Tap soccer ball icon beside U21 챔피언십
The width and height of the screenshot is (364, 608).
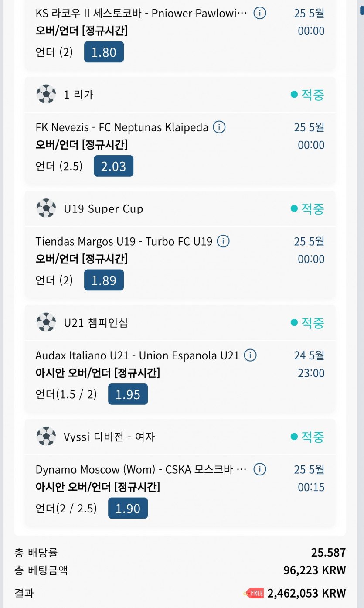tap(46, 322)
